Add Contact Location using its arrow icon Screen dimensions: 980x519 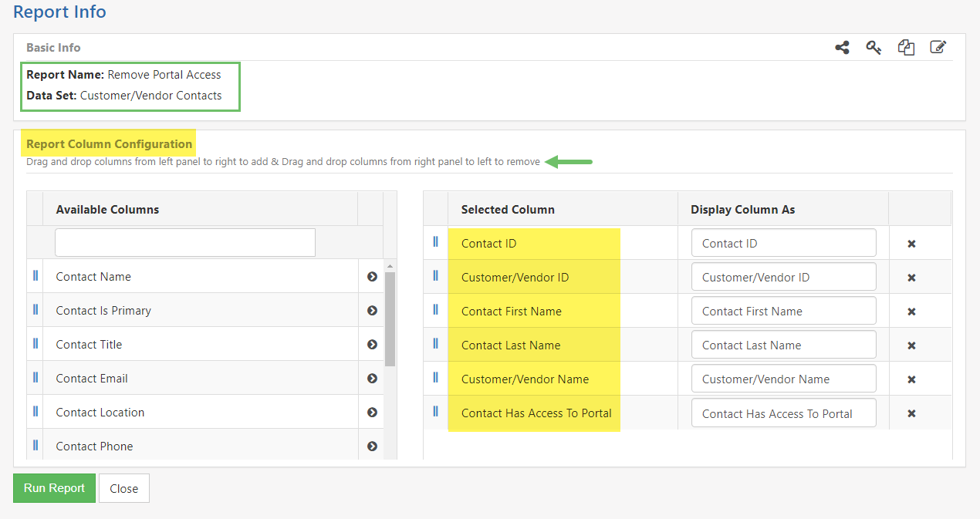click(371, 412)
